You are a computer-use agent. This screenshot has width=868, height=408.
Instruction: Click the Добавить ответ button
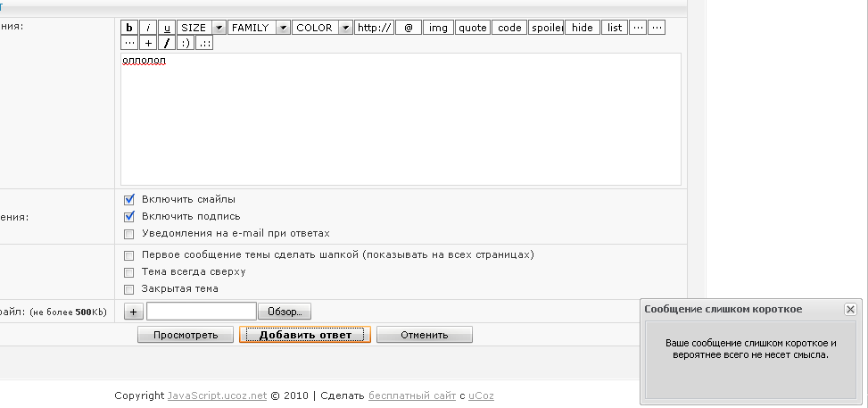[x=305, y=335]
